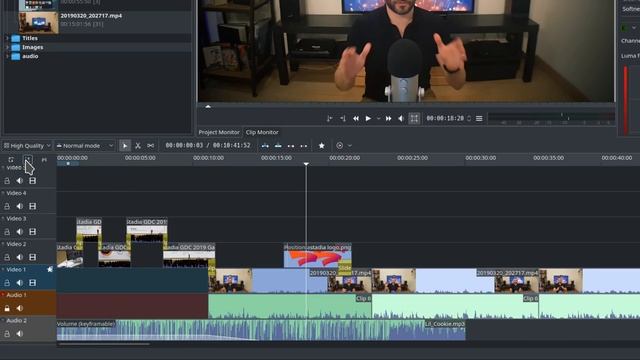Activate the Spacer tool
This screenshot has height=360, width=640.
coord(151,146)
